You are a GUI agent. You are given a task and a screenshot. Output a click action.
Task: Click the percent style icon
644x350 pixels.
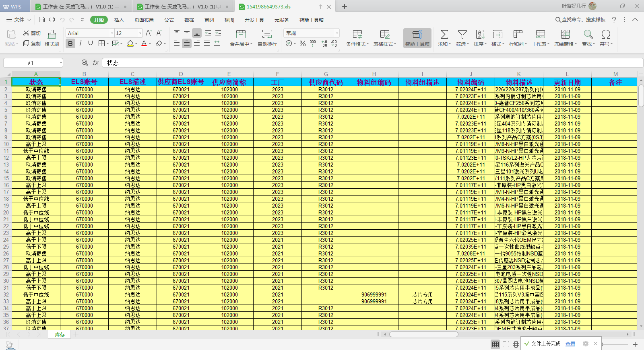point(303,43)
